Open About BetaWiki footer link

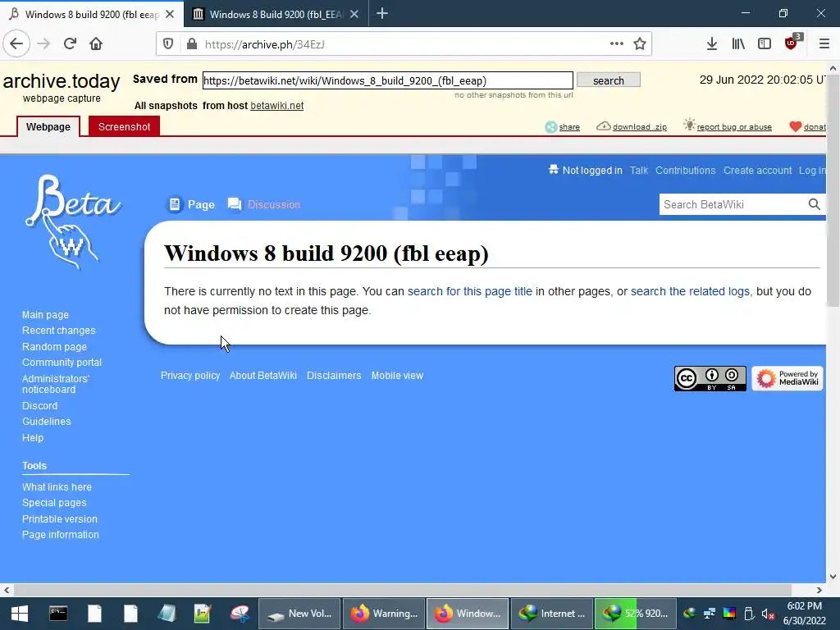(x=263, y=376)
